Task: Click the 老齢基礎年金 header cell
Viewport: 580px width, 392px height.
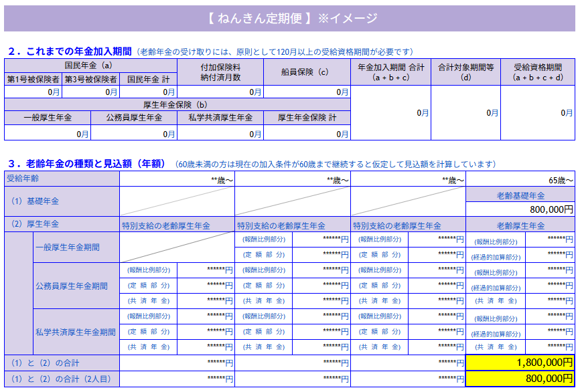Action: pos(520,195)
